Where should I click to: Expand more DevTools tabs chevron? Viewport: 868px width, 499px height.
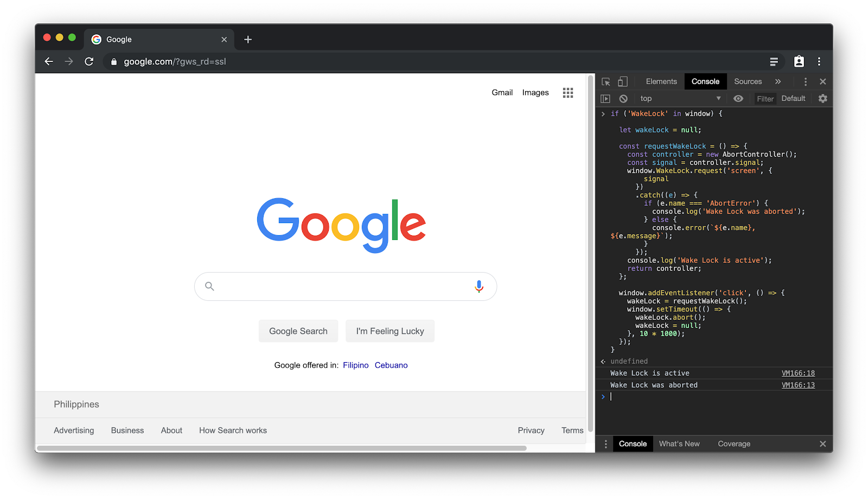[x=778, y=81]
